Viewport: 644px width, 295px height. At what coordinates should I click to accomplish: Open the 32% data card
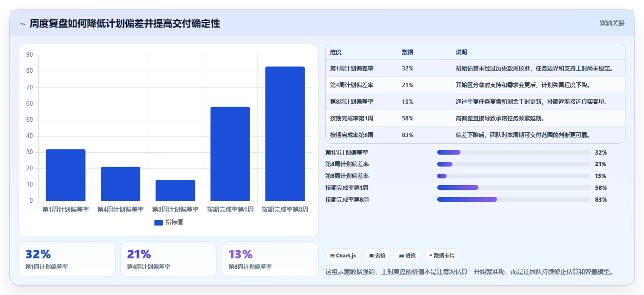(x=67, y=259)
